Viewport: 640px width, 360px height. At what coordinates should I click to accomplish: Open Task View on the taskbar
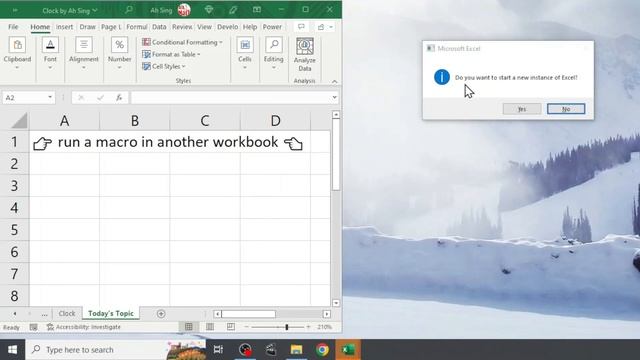pyautogui.click(x=218, y=350)
